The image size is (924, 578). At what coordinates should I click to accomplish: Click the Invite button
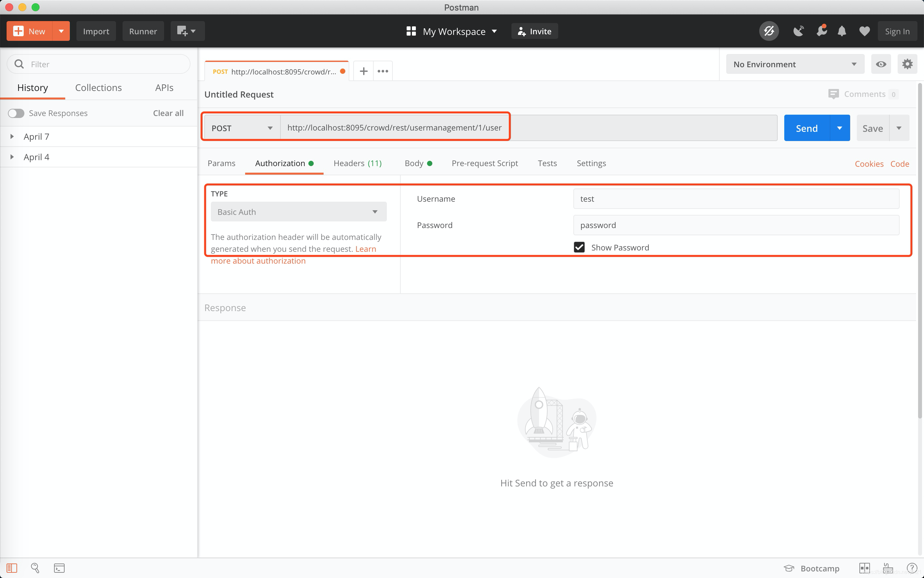pyautogui.click(x=534, y=31)
